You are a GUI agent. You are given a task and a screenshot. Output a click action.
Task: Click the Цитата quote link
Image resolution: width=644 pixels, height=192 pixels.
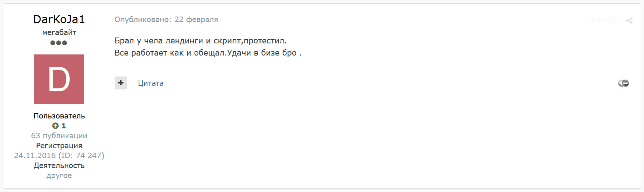[x=151, y=83]
